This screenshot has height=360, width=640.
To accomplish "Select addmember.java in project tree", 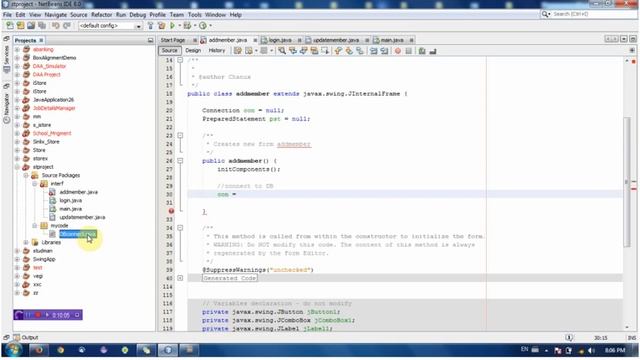I will point(78,192).
